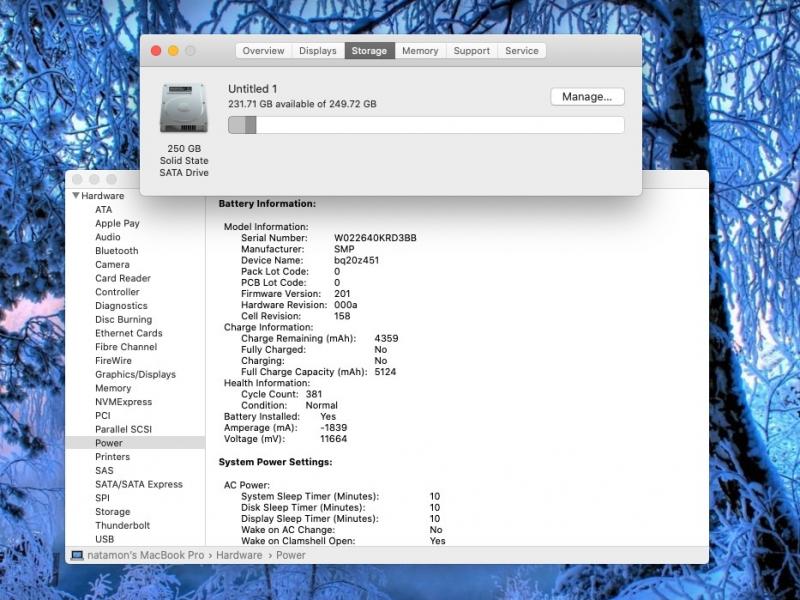Close the About This Mac window
The height and width of the screenshot is (600, 800).
coord(156,51)
